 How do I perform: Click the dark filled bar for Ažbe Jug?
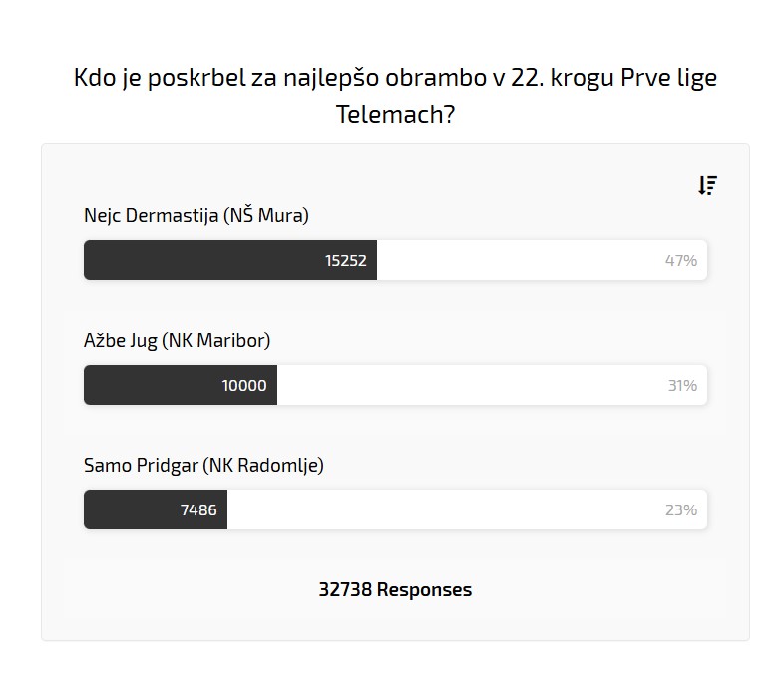[x=150, y=386]
